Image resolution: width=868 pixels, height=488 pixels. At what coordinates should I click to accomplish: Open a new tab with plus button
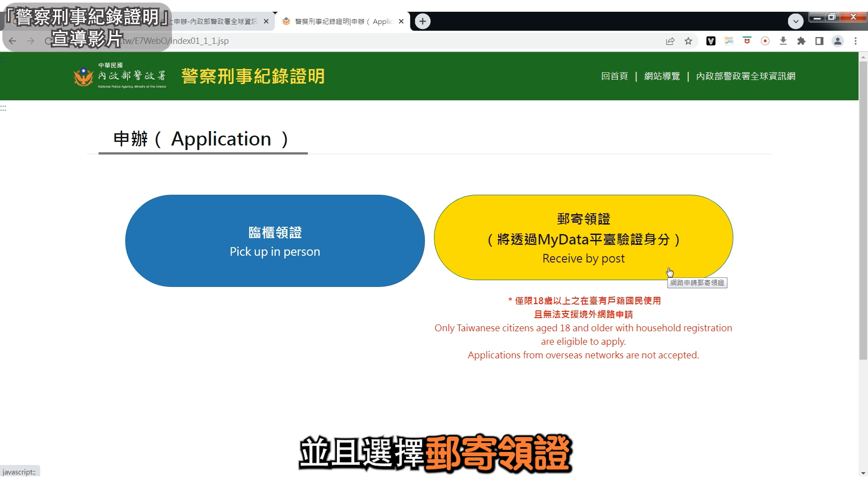423,21
